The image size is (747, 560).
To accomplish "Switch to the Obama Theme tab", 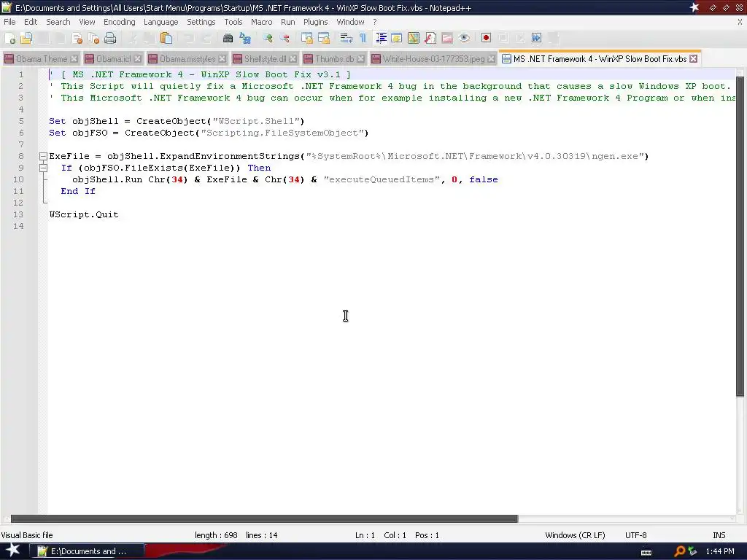I will (x=41, y=58).
